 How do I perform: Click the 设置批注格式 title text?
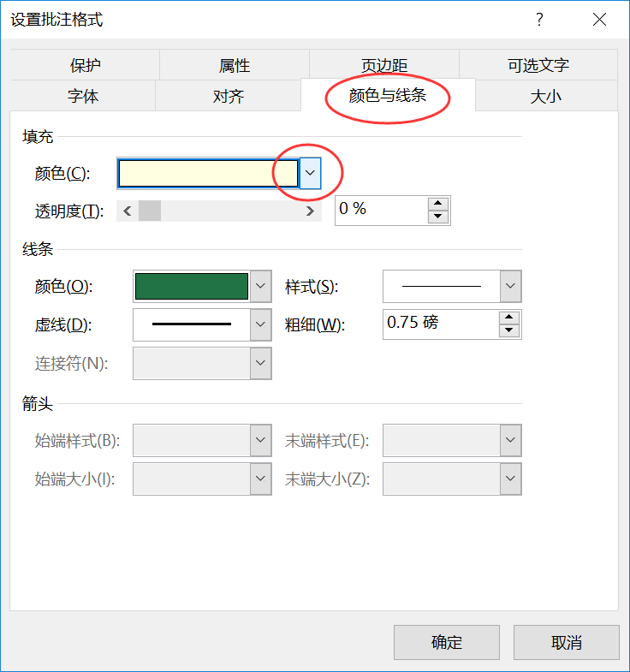[57, 20]
